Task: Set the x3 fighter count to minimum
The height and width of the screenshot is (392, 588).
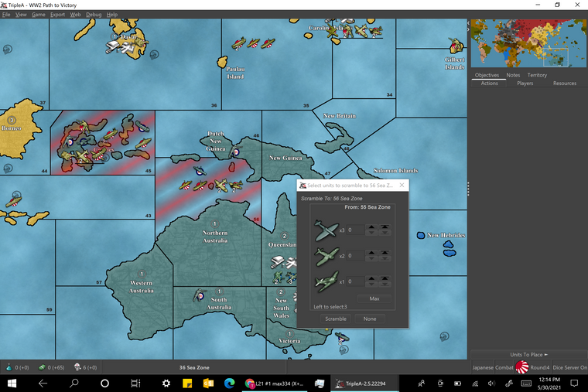Action: click(385, 233)
